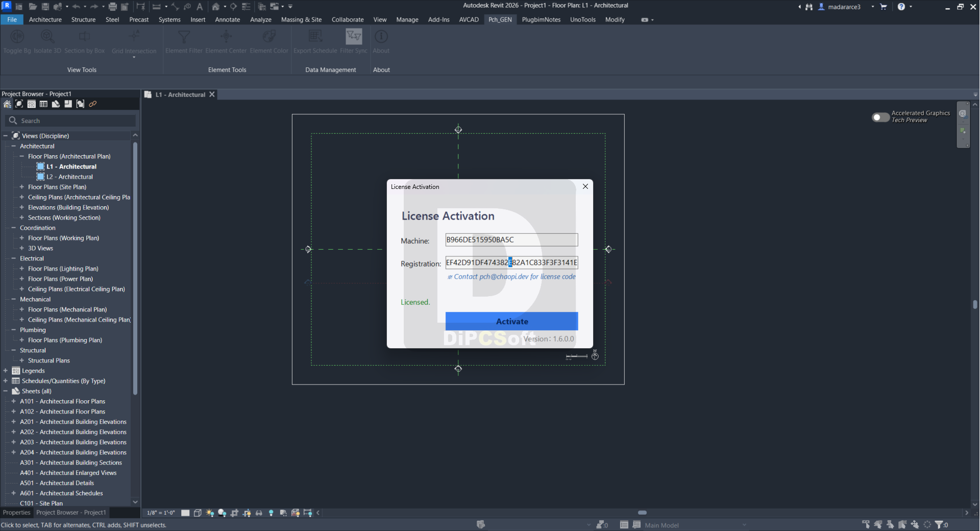Viewport: 980px width, 531px height.
Task: Click the Sun Path icon in view control bar
Action: pyautogui.click(x=210, y=513)
